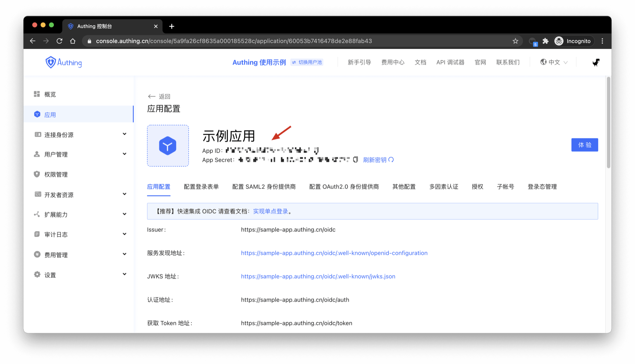Click the 体验 button

(x=584, y=145)
